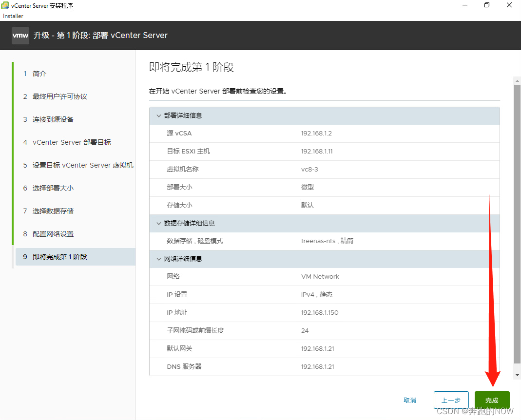The image size is (521, 420).
Task: Collapse the 数据存储详细信息 section
Action: click(159, 223)
